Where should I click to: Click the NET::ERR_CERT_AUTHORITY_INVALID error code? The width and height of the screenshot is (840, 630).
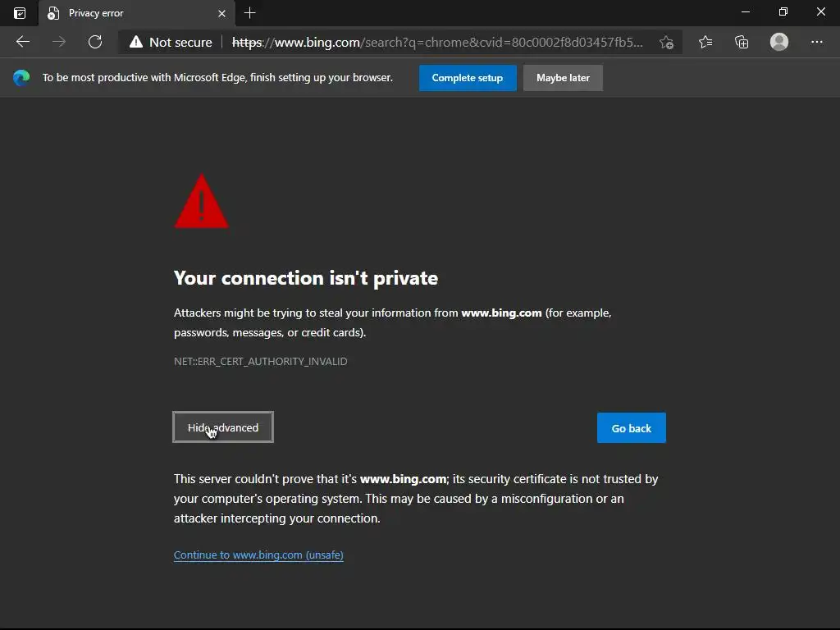(260, 362)
